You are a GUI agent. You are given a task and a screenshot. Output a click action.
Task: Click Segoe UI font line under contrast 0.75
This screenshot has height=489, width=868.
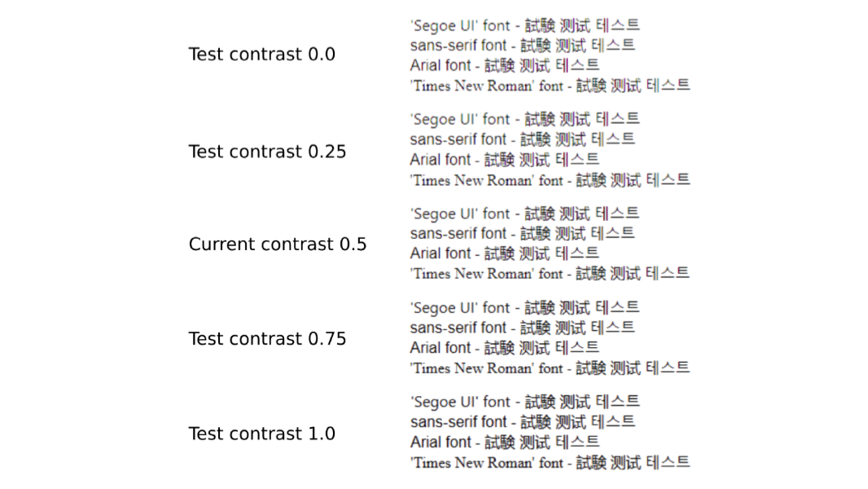(524, 308)
